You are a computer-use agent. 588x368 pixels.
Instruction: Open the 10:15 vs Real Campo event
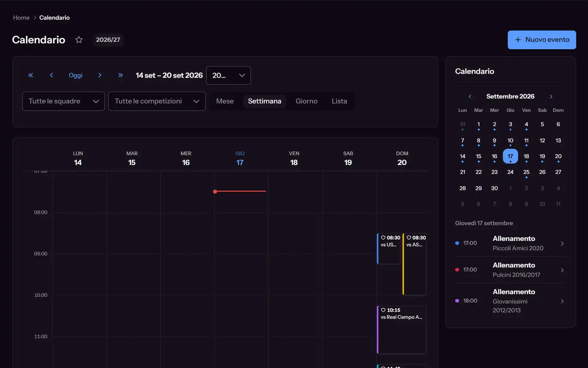point(402,330)
